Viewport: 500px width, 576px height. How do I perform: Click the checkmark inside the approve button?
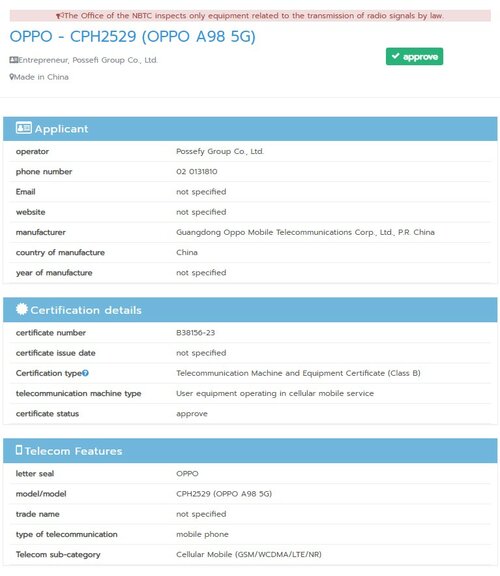coord(395,56)
